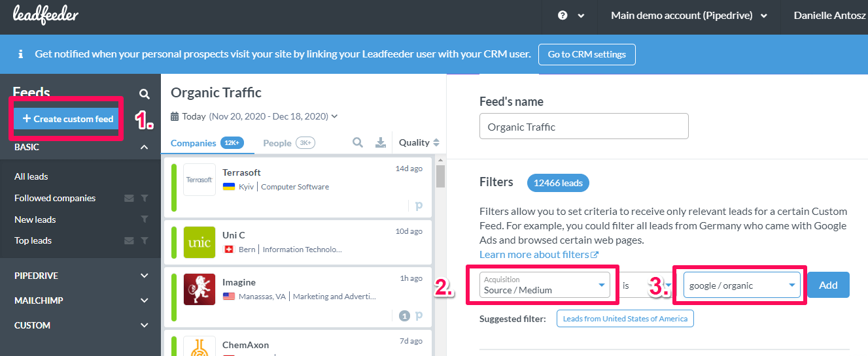Screen dimensions: 868x356
Task: Open the Danielle Antosz user menu
Action: point(831,16)
